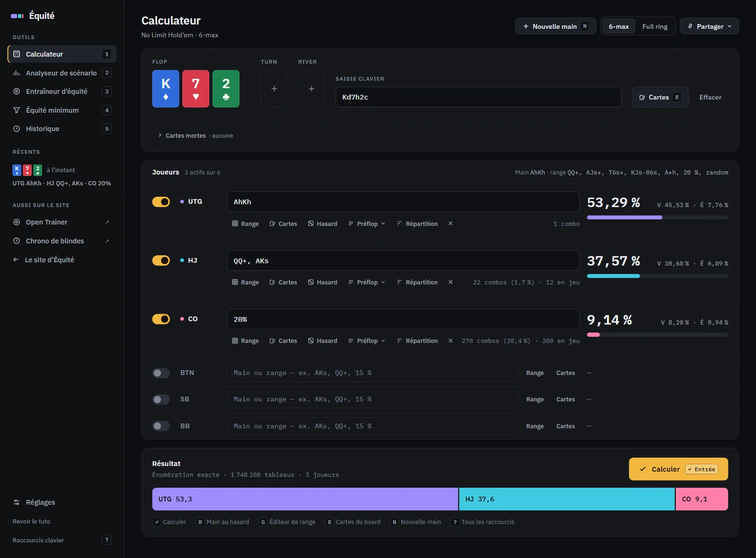Screen dimensions: 756x558
Task: Click the 2 of clubs flop card
Action: tap(226, 89)
